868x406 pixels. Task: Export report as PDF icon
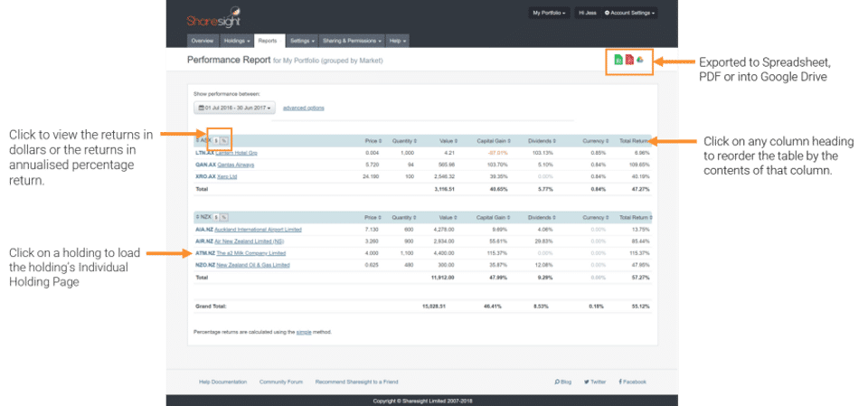point(629,60)
